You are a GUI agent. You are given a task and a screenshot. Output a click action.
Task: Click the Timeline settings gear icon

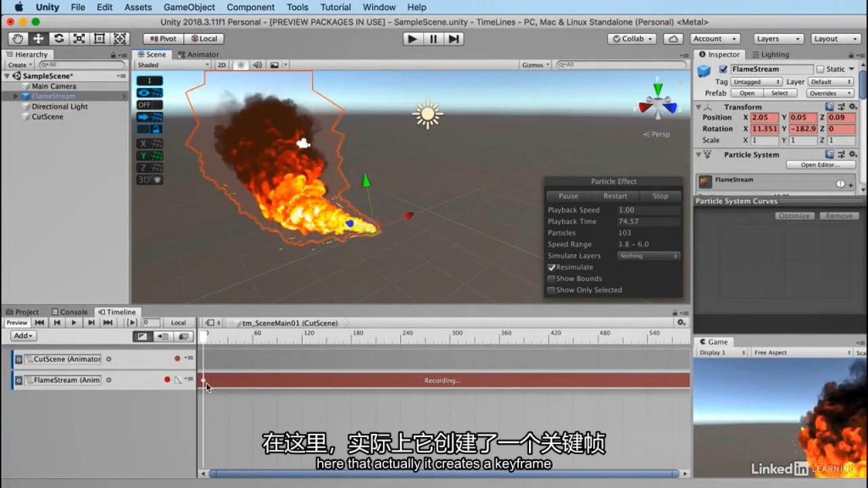[681, 323]
